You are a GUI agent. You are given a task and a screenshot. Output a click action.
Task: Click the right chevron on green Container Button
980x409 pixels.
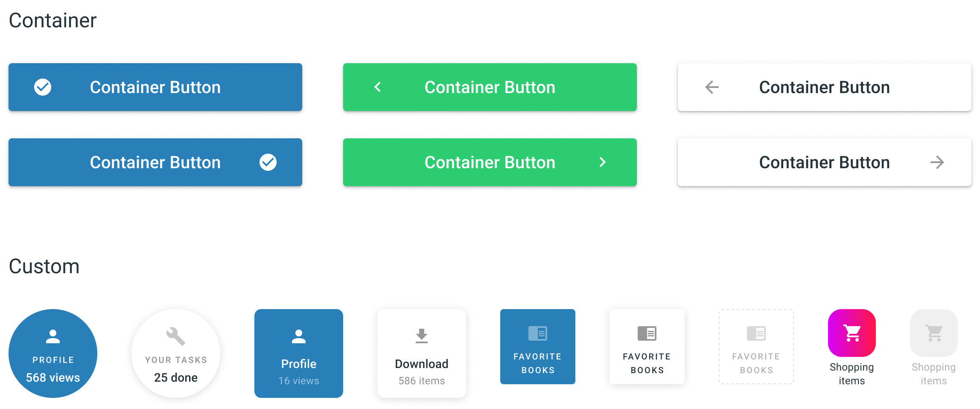click(x=603, y=162)
